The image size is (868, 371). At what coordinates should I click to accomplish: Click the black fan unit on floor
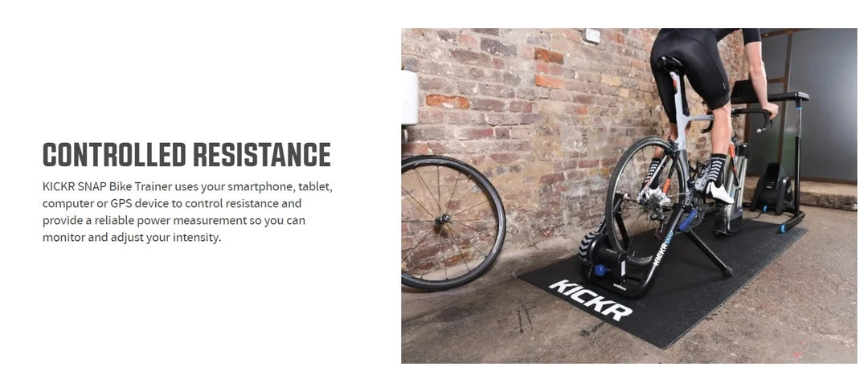pos(773,189)
